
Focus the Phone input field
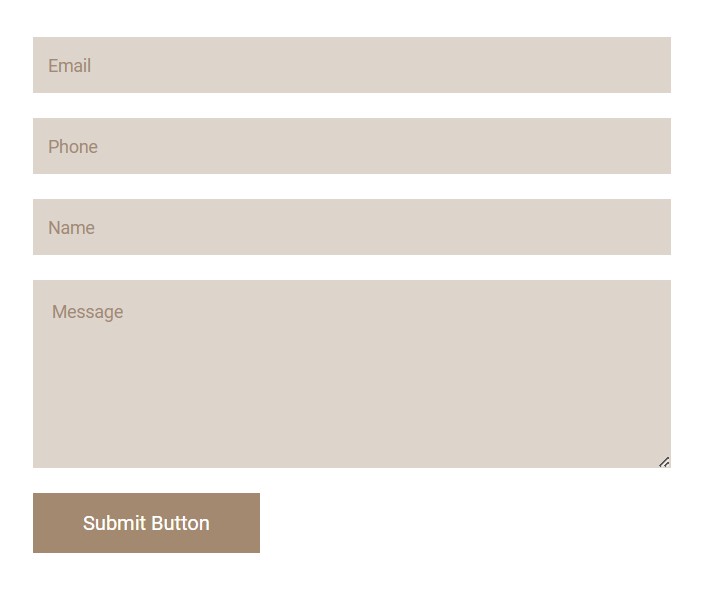351,146
